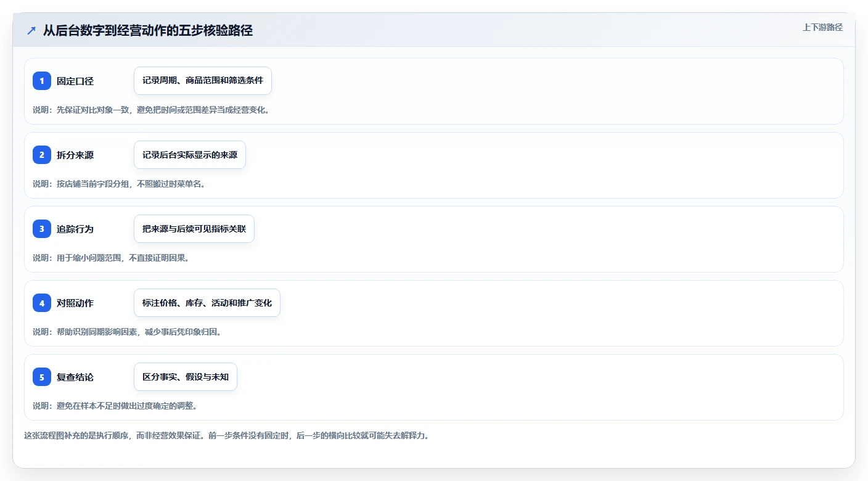
Task: Click the 区分事实、假设与未知 chip
Action: coord(186,377)
